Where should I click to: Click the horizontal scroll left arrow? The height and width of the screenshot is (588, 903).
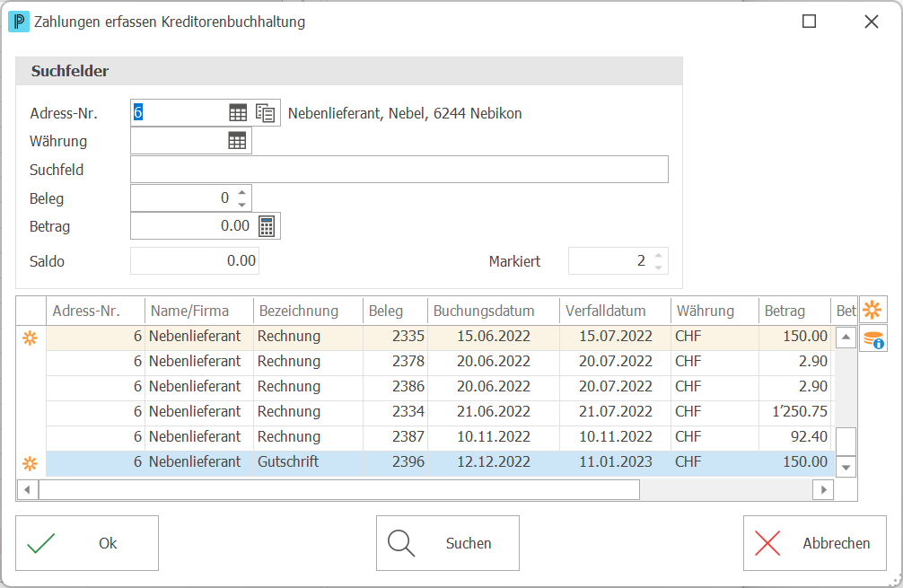(27, 489)
